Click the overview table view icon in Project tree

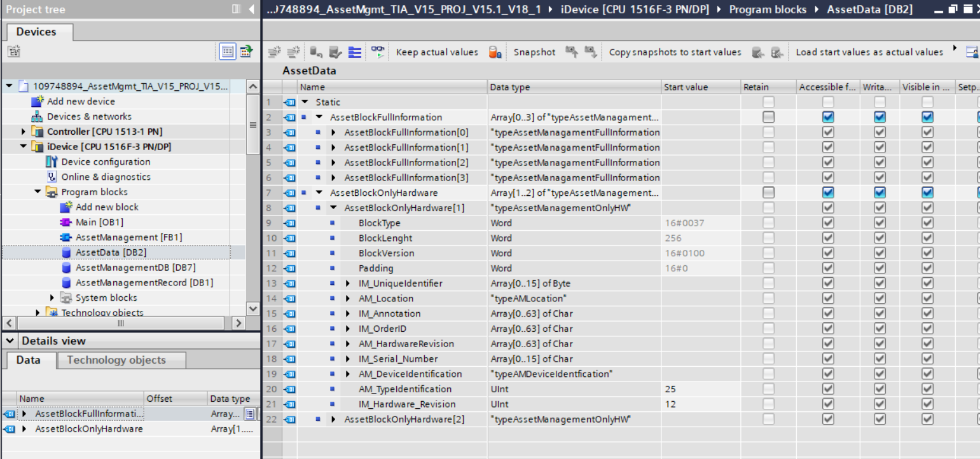pyautogui.click(x=227, y=52)
